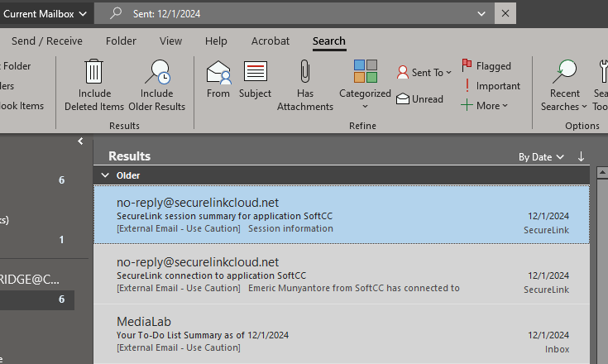Clear the search with X button
The image size is (608, 364).
(505, 13)
